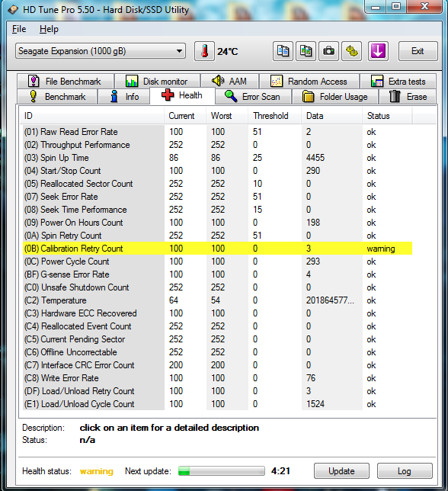Screen dimensions: 448x491
Task: Select the Seek Error Rate row
Action: (217, 197)
